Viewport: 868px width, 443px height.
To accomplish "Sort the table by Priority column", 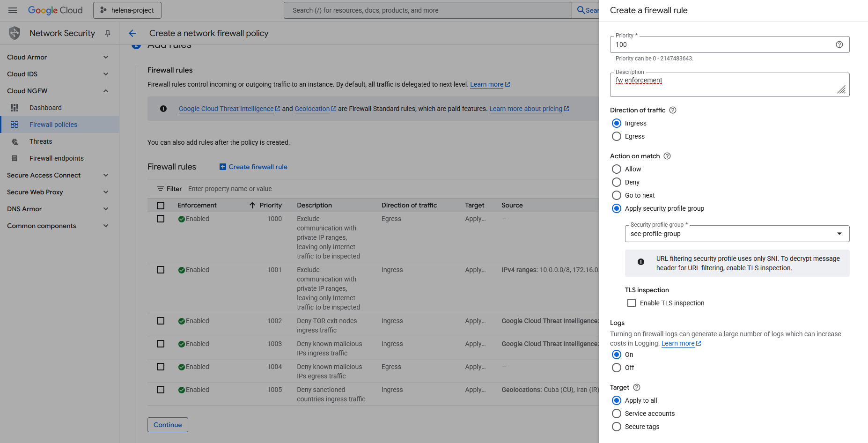I will (270, 205).
